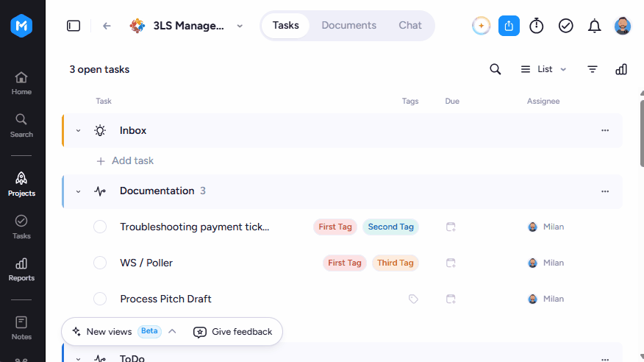Open Reports in the sidebar
The image size is (644, 362).
pos(21,269)
